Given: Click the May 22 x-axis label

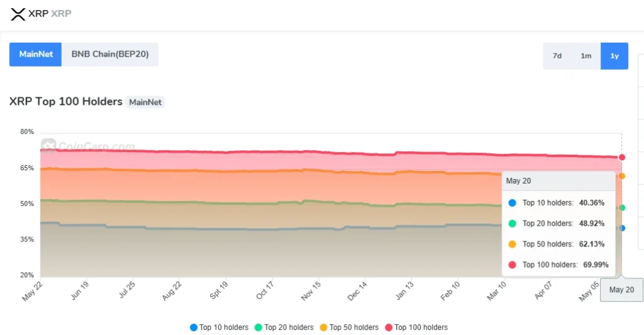Looking at the screenshot, I should [31, 292].
